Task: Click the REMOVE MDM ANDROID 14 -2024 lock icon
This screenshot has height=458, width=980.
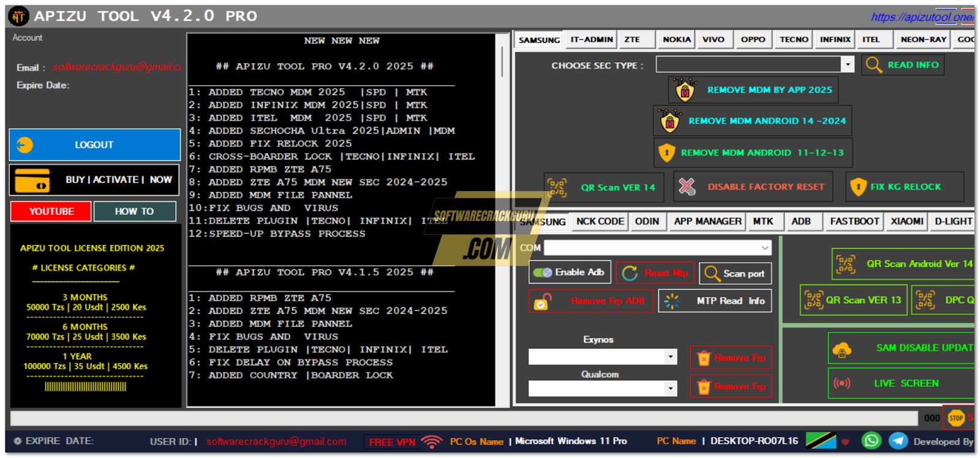Action: (670, 121)
